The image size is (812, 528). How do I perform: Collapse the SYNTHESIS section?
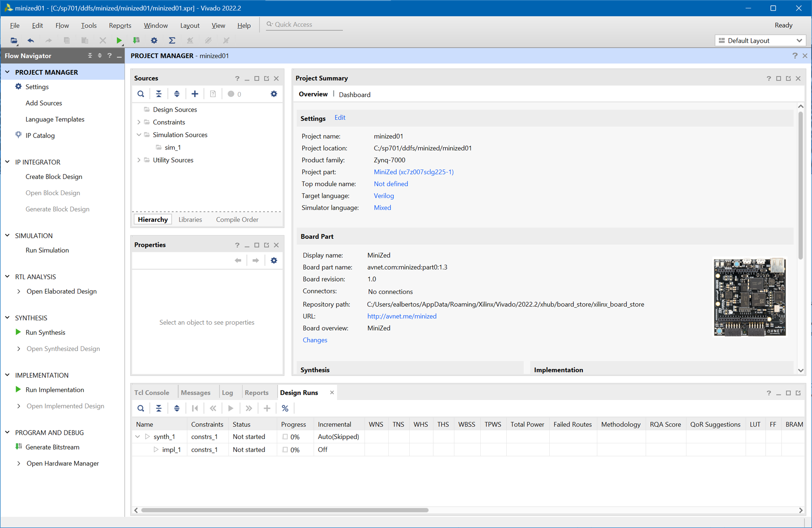pyautogui.click(x=8, y=318)
